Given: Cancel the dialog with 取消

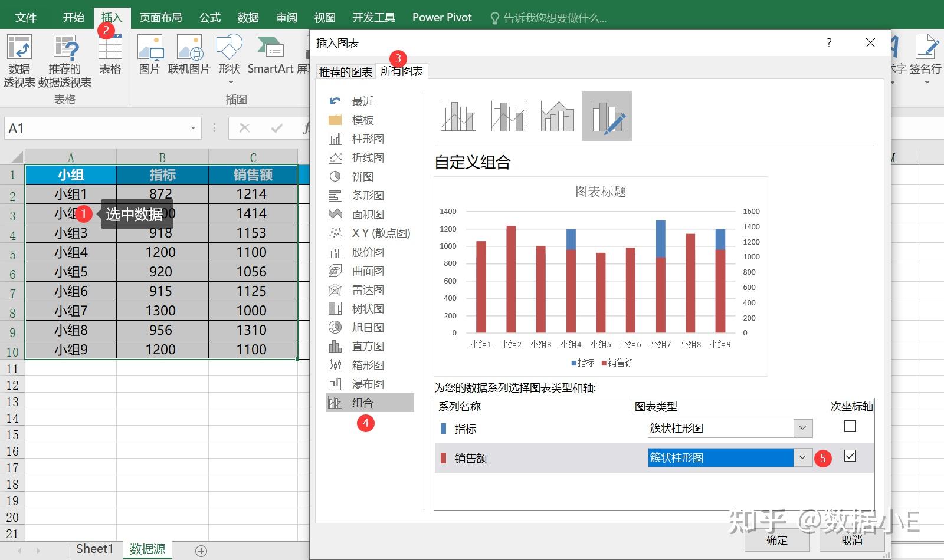Looking at the screenshot, I should 851,540.
